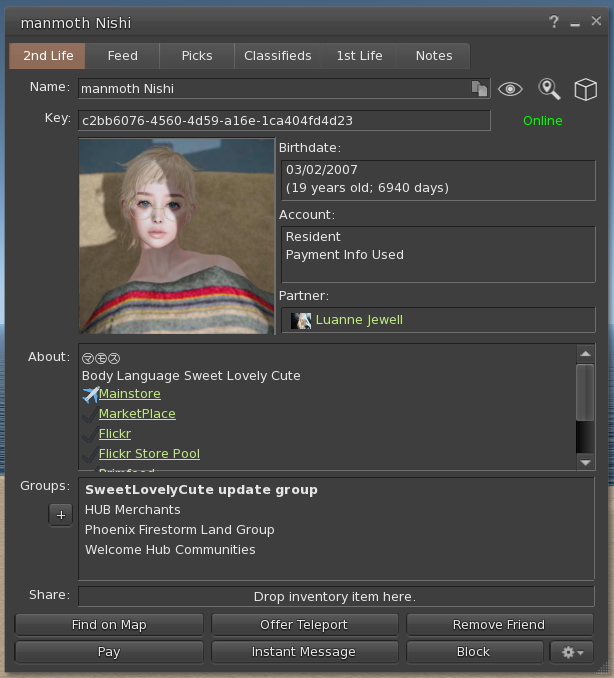This screenshot has height=678, width=614.
Task: Click the Pay button
Action: pos(109,652)
